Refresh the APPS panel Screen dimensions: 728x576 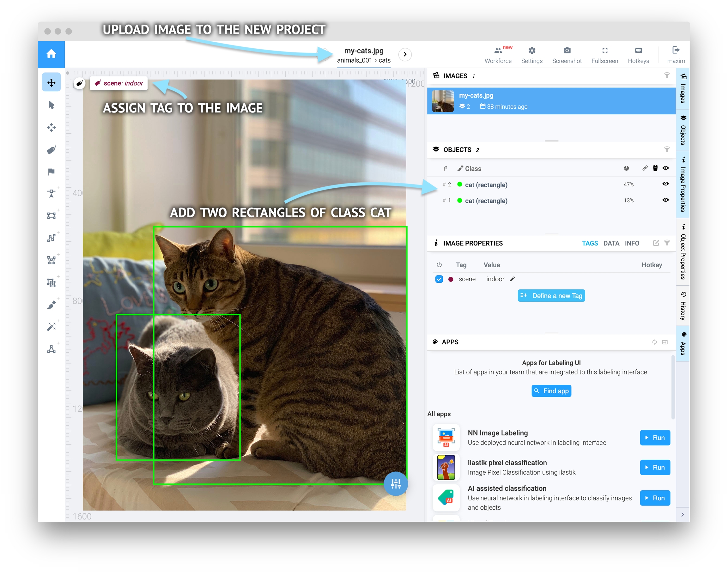654,342
